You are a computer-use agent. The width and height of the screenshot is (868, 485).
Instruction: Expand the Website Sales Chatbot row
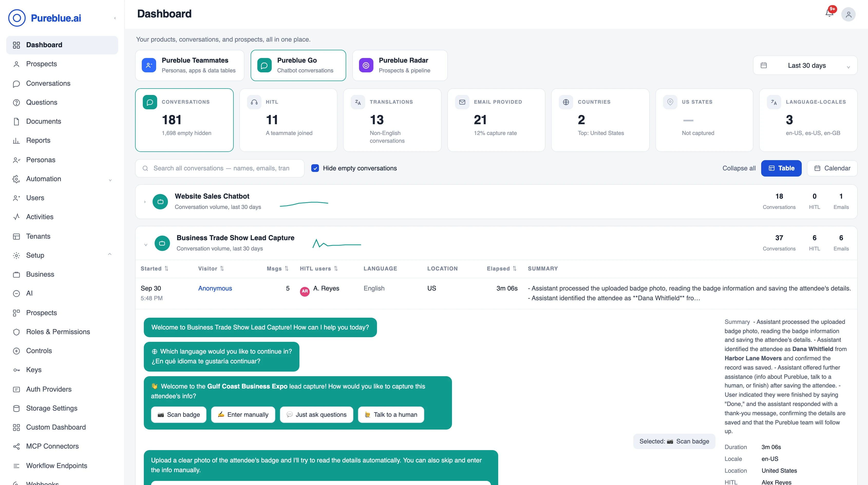coord(145,202)
